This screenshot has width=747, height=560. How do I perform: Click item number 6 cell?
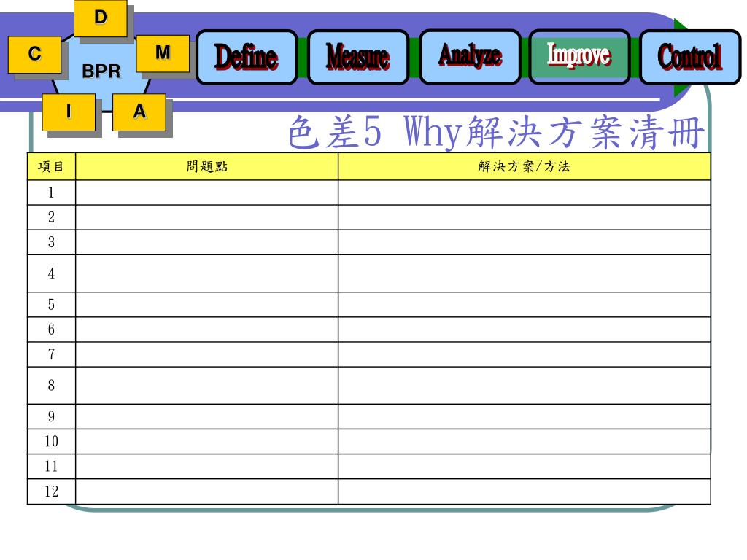pyautogui.click(x=52, y=330)
